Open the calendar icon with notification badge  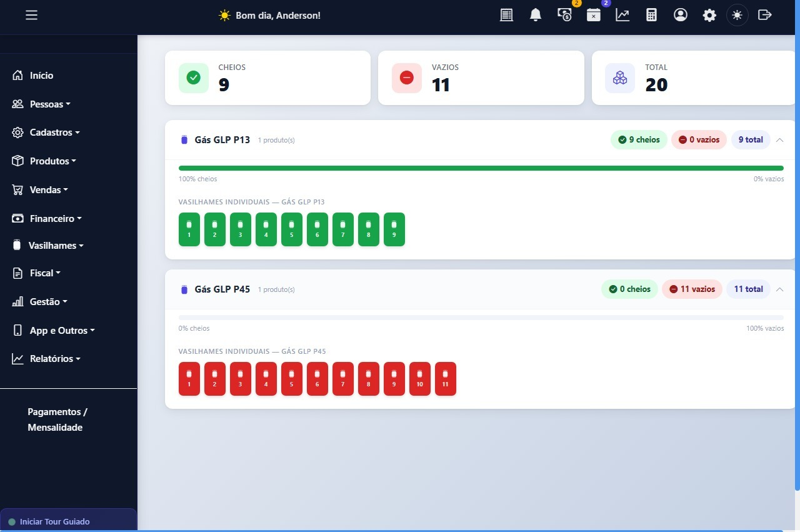pos(593,14)
